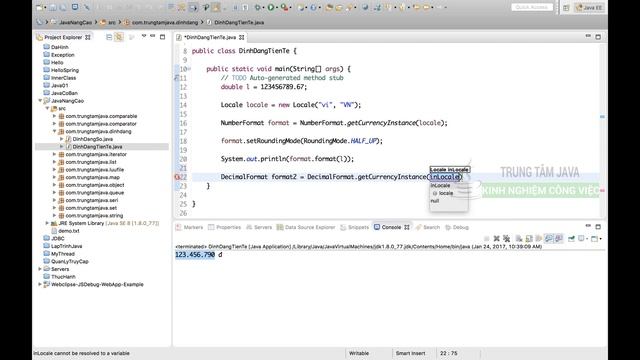Expand JRE System Library node
Viewport: 640px width, 360px height.
click(x=47, y=223)
